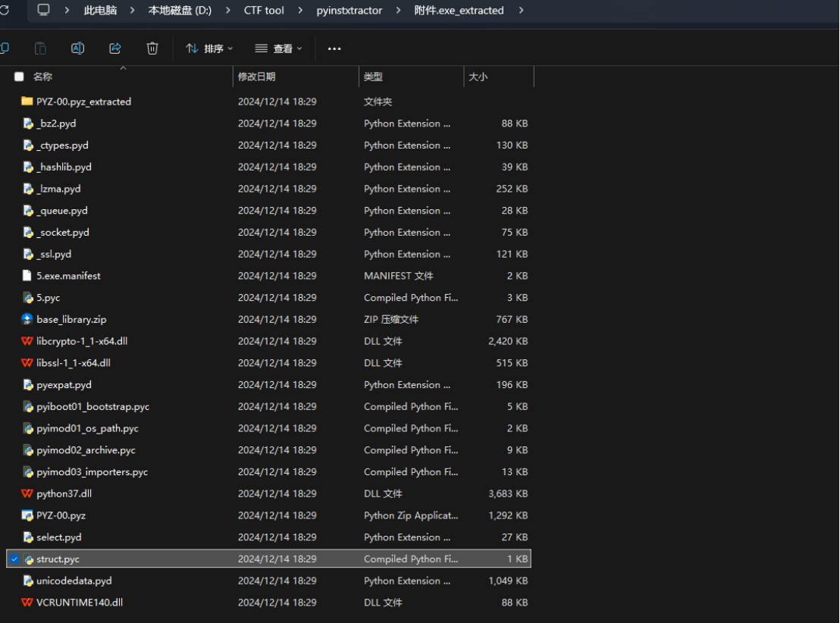Click the ZIP 压缩文件 type cell

[391, 320]
